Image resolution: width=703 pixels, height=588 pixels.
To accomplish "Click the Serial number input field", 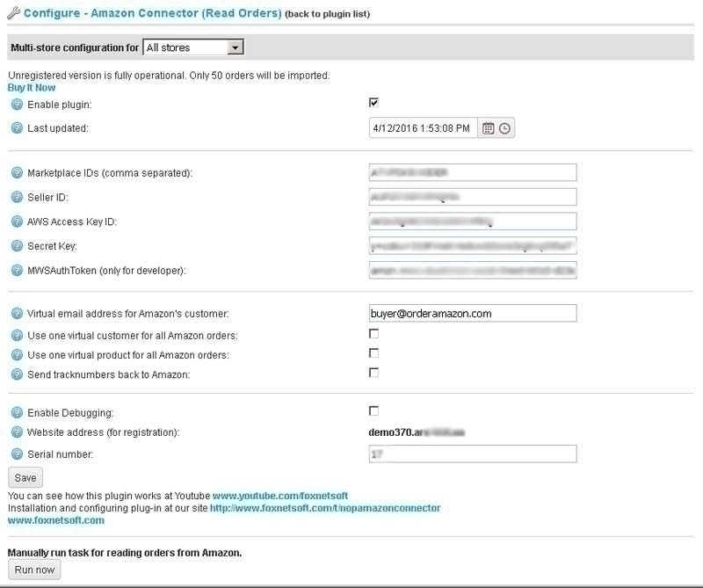I will point(473,454).
